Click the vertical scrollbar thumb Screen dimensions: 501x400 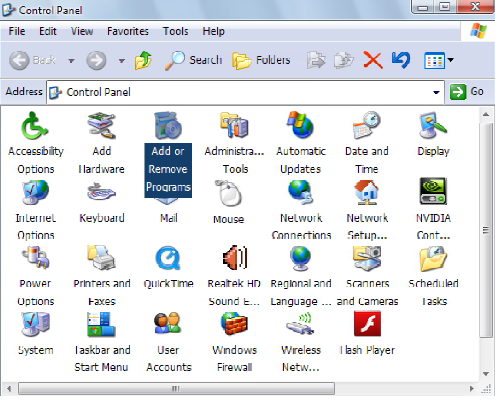[486, 230]
